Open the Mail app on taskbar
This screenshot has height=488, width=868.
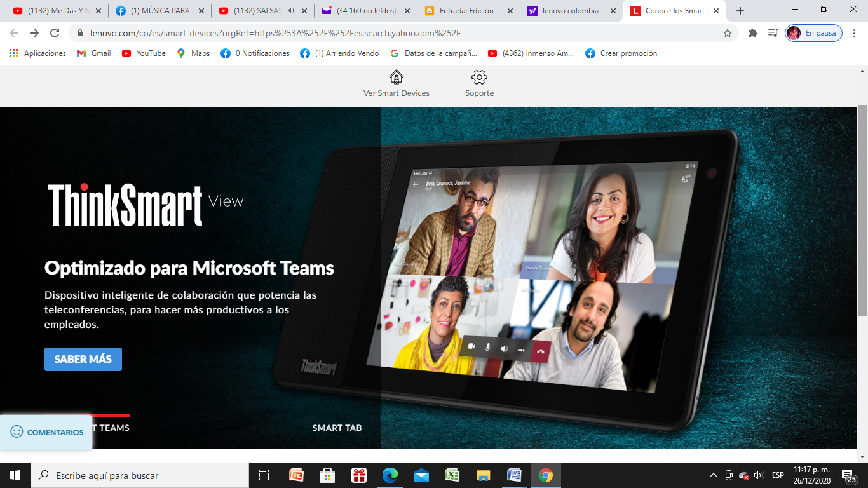pyautogui.click(x=421, y=475)
